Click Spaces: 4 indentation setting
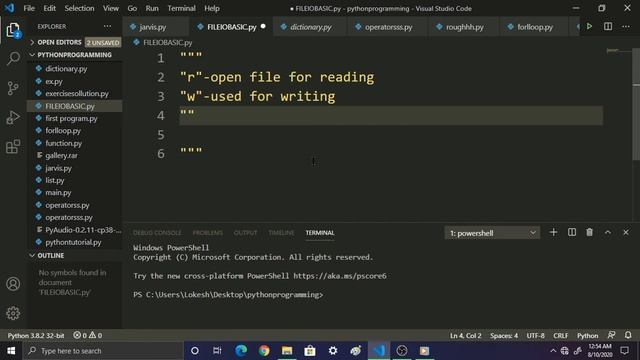 coord(504,336)
